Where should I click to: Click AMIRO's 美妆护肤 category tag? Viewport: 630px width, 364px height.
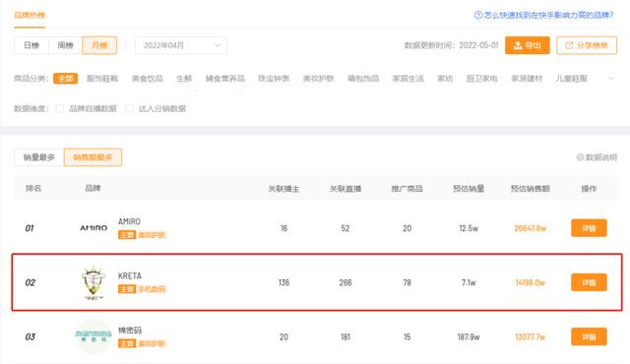point(152,235)
